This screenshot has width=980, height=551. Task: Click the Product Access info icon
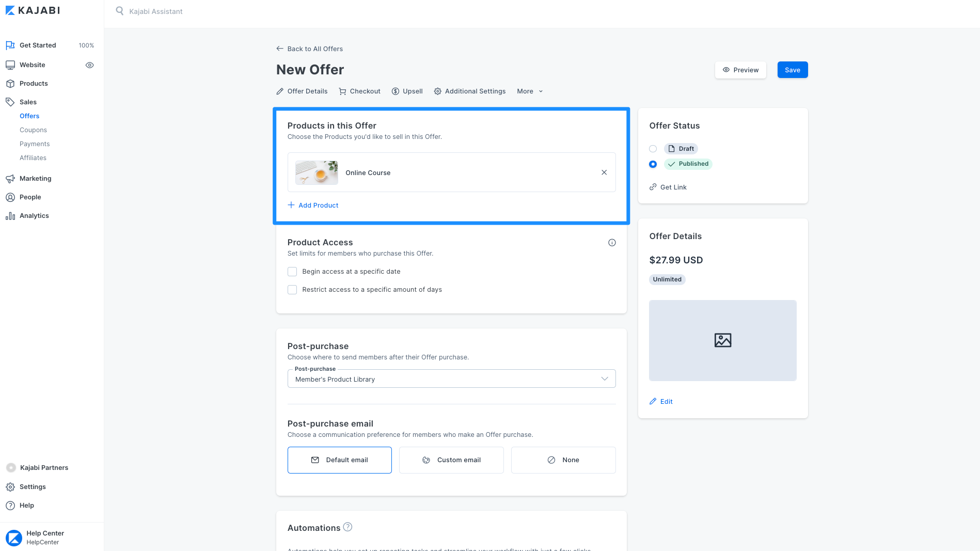coord(612,243)
